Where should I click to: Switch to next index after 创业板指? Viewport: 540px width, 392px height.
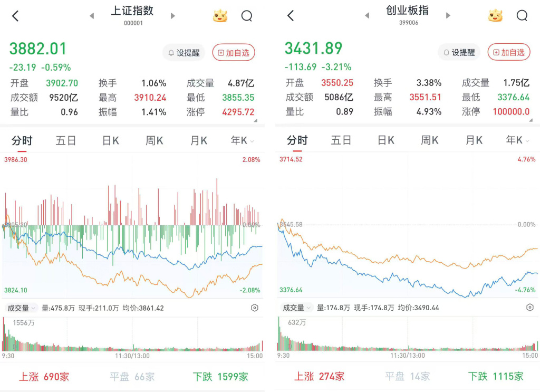(448, 15)
